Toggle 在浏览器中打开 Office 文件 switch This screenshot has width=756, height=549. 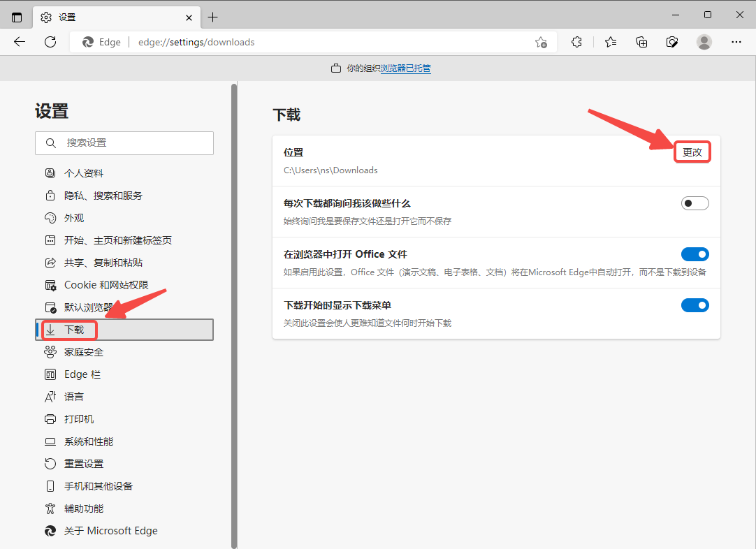[x=695, y=254]
